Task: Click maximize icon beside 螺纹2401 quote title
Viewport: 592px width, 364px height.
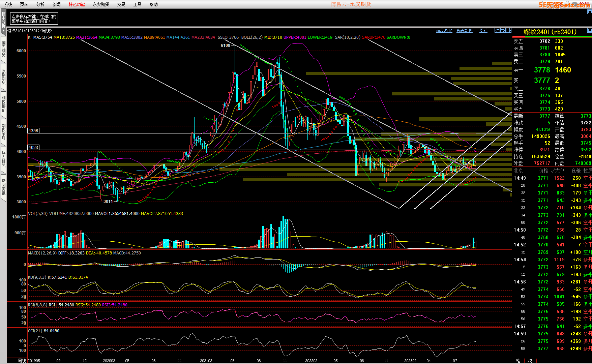Action: [x=589, y=31]
